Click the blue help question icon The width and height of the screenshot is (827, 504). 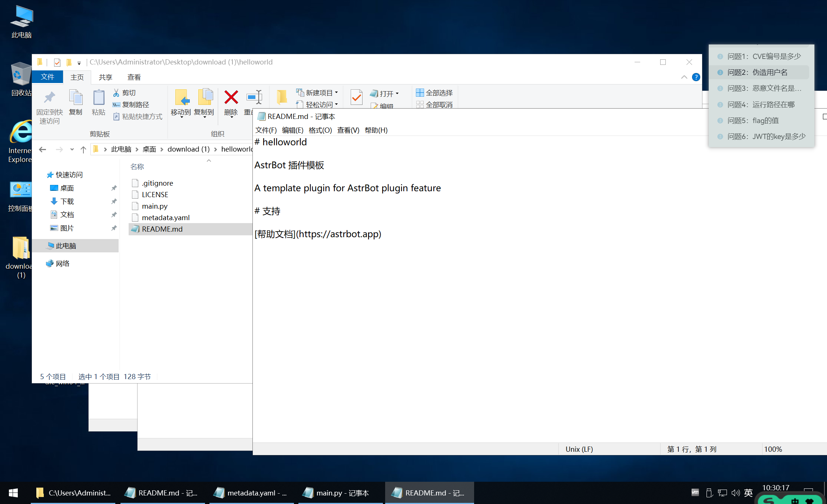[x=696, y=77]
